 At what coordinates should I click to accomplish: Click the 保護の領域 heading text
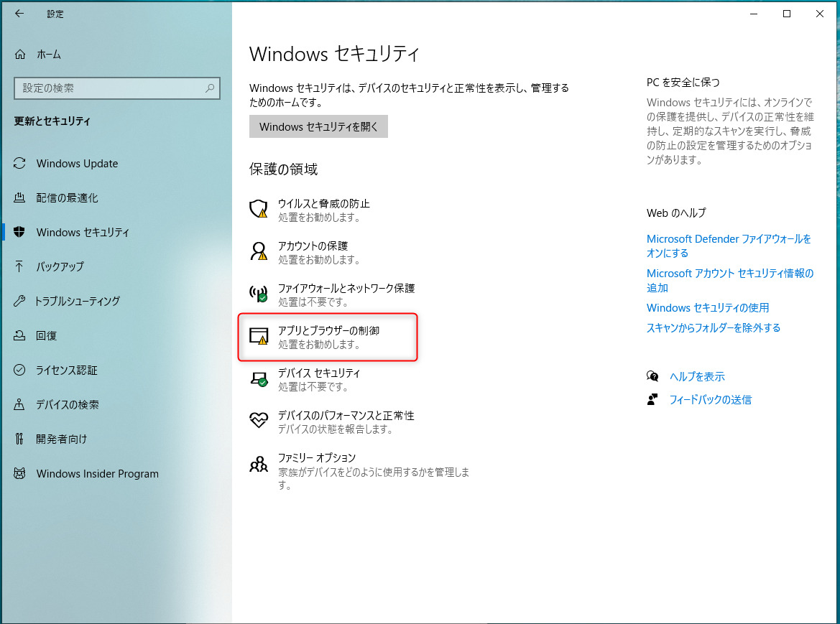pyautogui.click(x=283, y=169)
